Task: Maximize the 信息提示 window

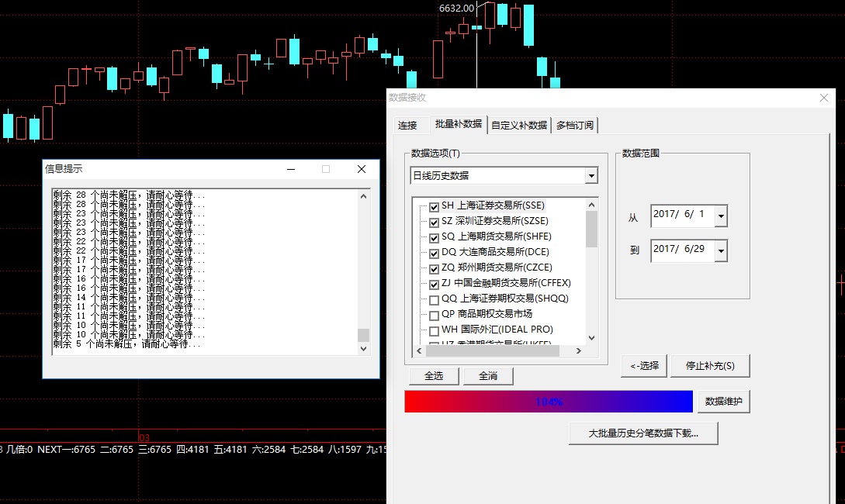Action: click(x=326, y=169)
